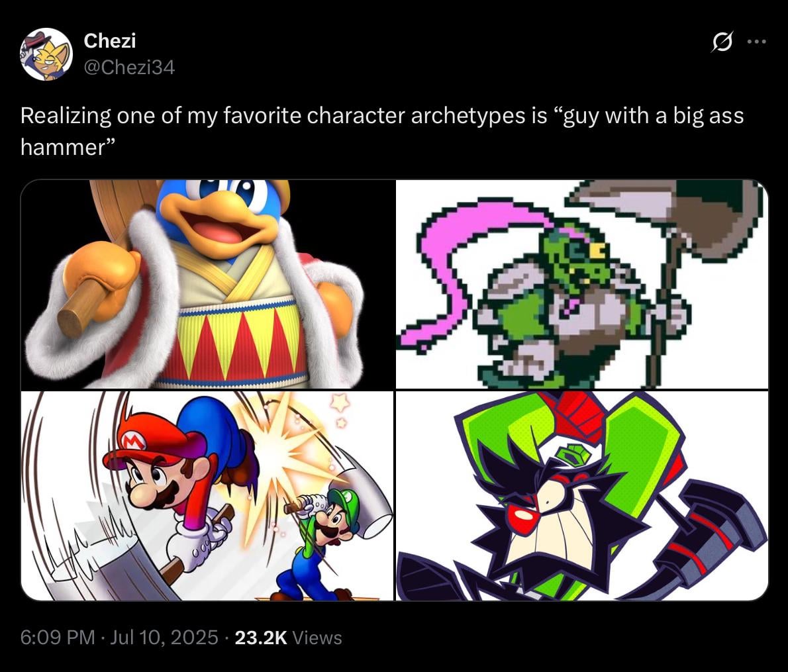The image size is (788, 672).
Task: Click the 6:09 PM · Jul 10, 2025 timestamp
Action: coord(119,638)
